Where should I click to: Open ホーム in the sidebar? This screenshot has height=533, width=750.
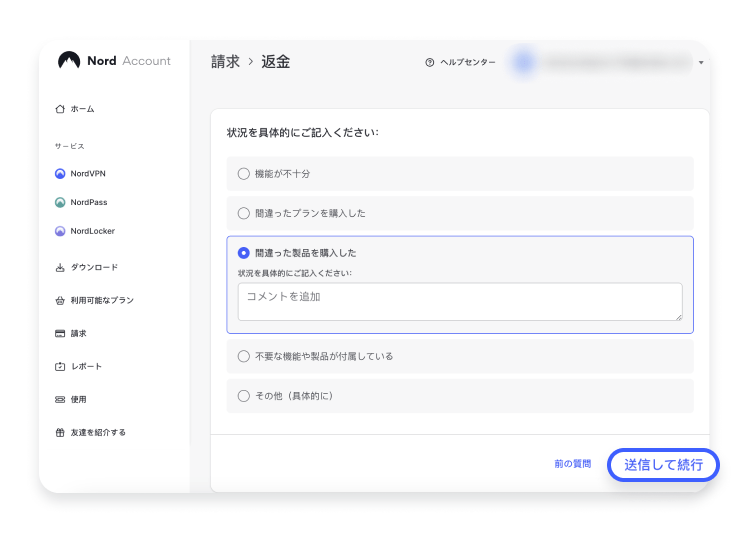pos(82,109)
